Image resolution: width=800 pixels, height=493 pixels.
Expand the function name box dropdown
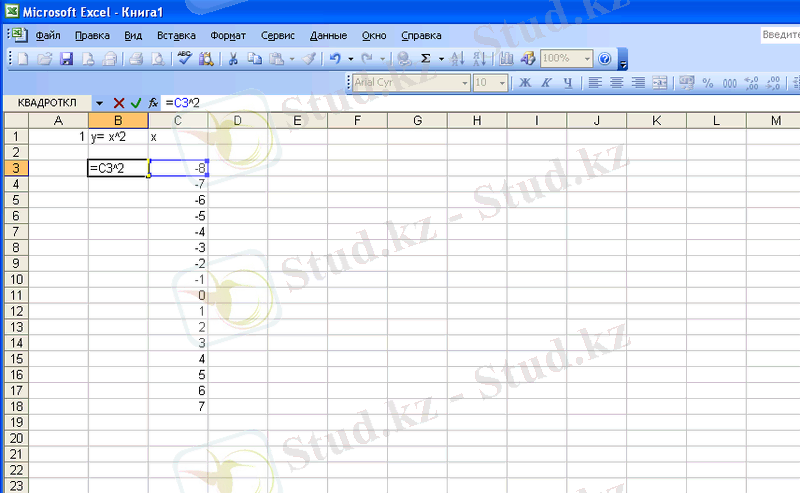(x=99, y=103)
